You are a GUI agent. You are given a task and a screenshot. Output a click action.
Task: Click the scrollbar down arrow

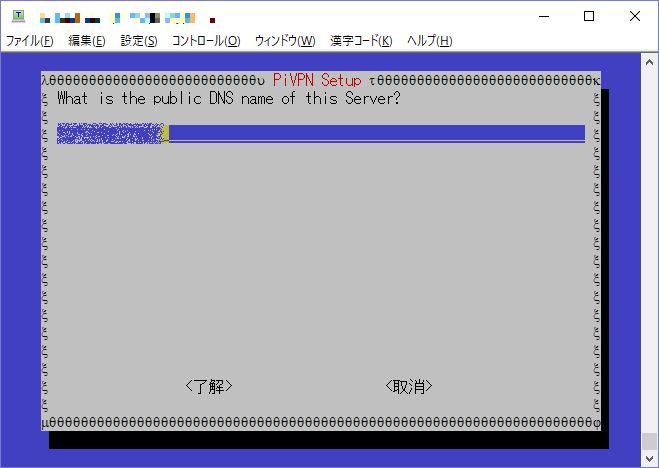coord(649,458)
